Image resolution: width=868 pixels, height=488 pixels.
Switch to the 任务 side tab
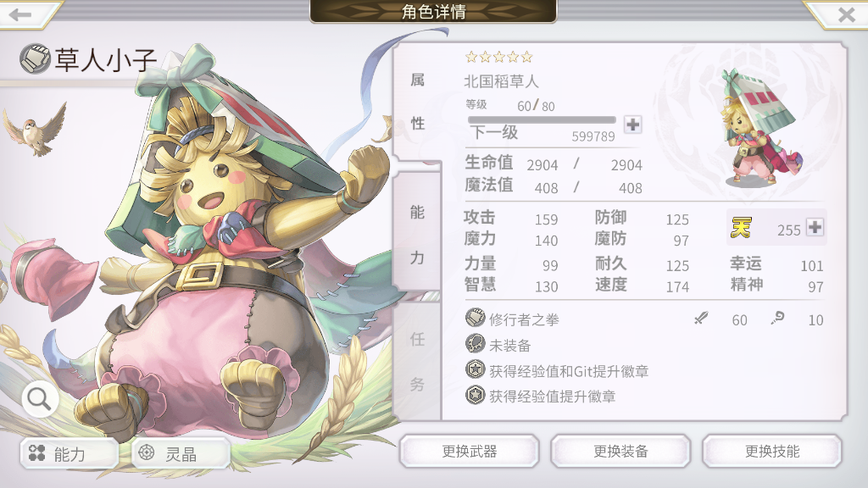[417, 361]
